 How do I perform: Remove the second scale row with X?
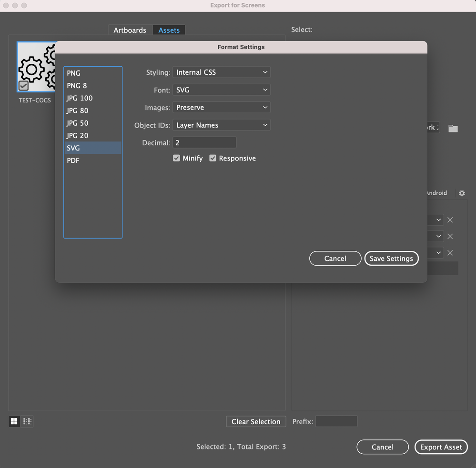[x=450, y=236]
